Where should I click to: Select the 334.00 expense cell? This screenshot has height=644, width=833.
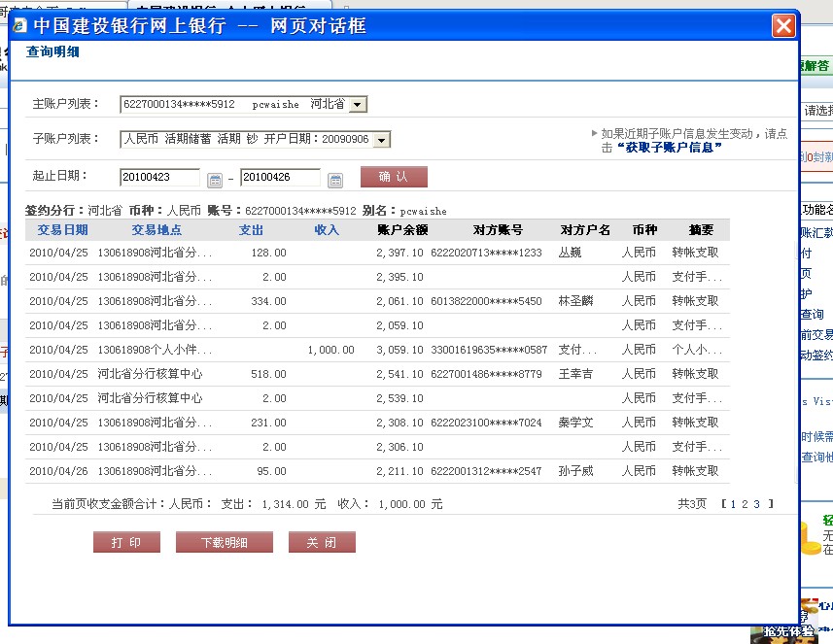269,301
